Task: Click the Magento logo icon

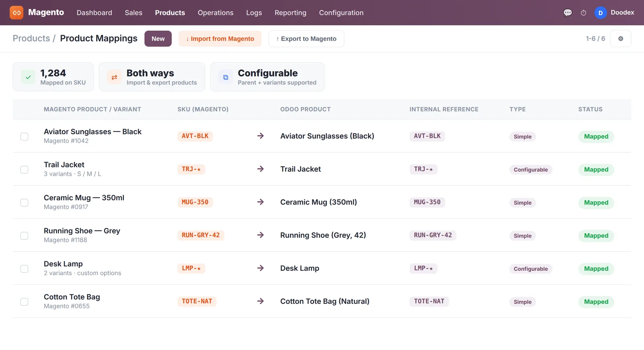Action: (17, 12)
